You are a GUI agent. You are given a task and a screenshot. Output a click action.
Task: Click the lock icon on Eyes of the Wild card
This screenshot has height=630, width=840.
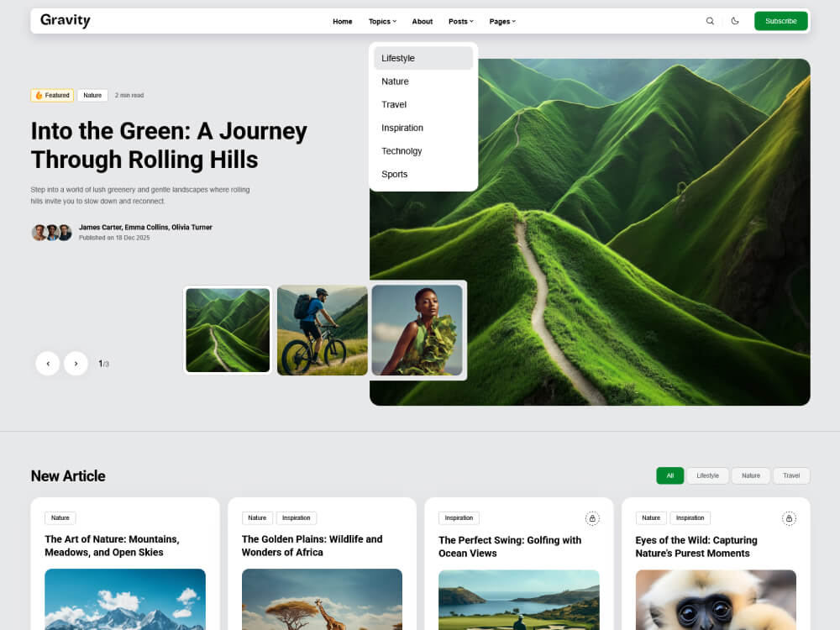point(789,518)
